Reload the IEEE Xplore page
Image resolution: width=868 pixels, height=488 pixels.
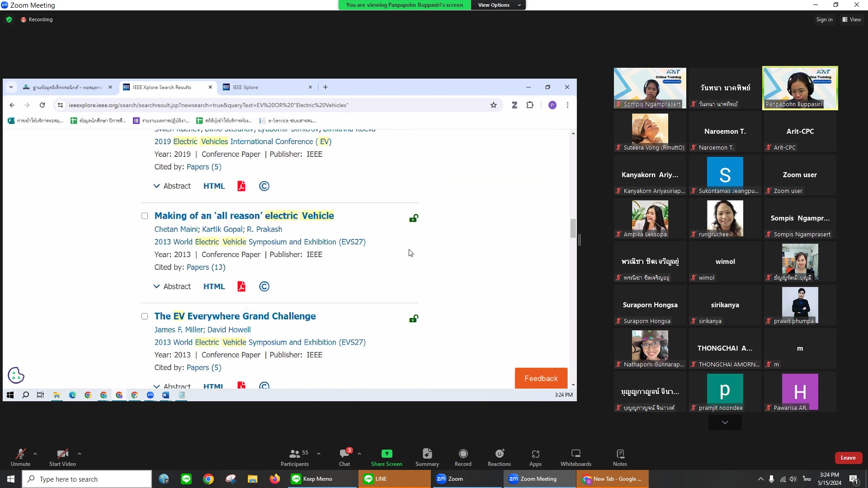coord(42,105)
